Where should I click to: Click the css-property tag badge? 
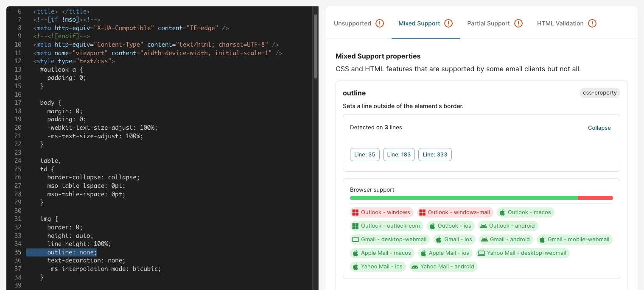click(600, 93)
